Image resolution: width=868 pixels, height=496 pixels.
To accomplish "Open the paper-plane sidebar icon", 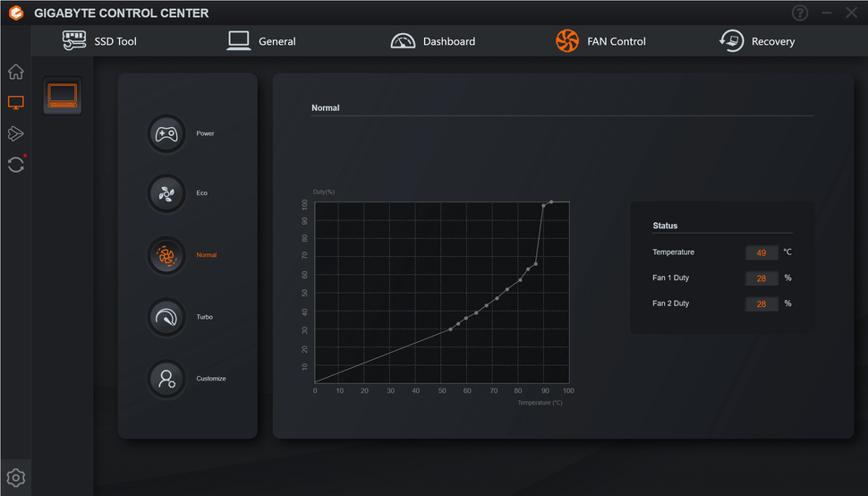I will point(15,133).
